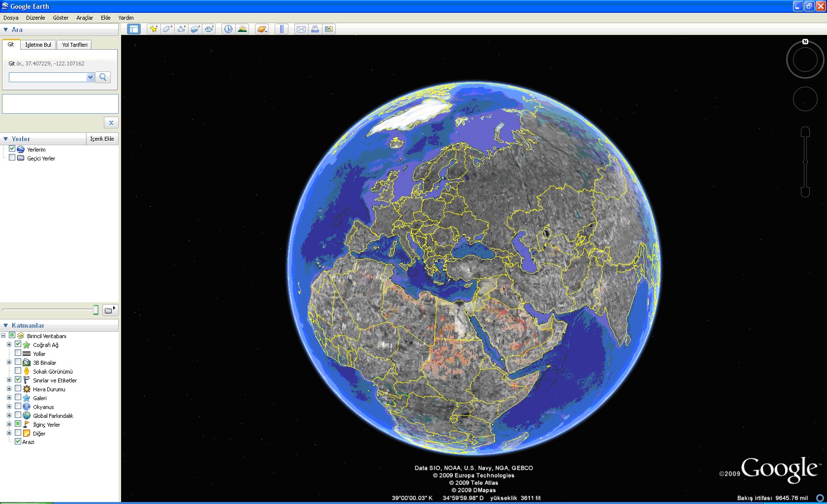This screenshot has height=504, width=827.
Task: Click the north N compass marker
Action: point(805,42)
